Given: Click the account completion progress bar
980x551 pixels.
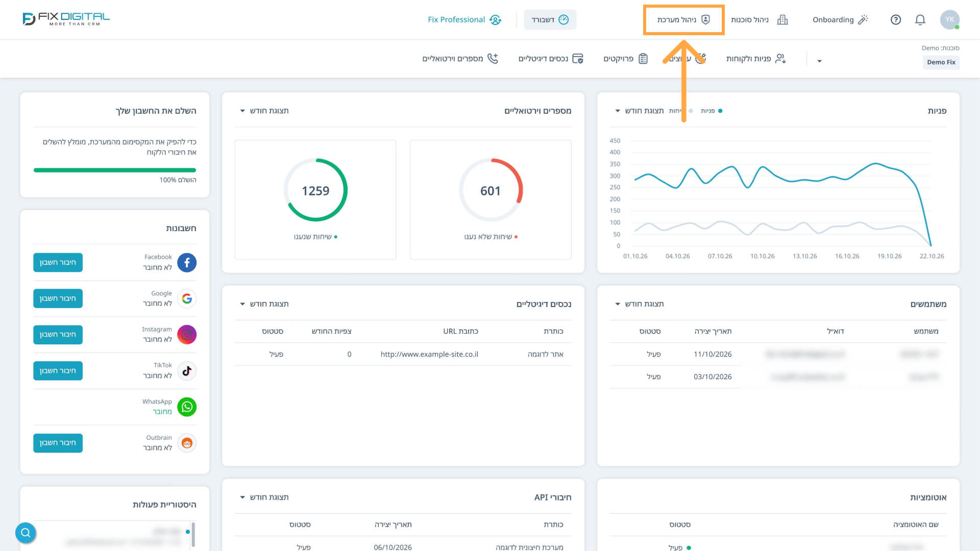Looking at the screenshot, I should [115, 170].
